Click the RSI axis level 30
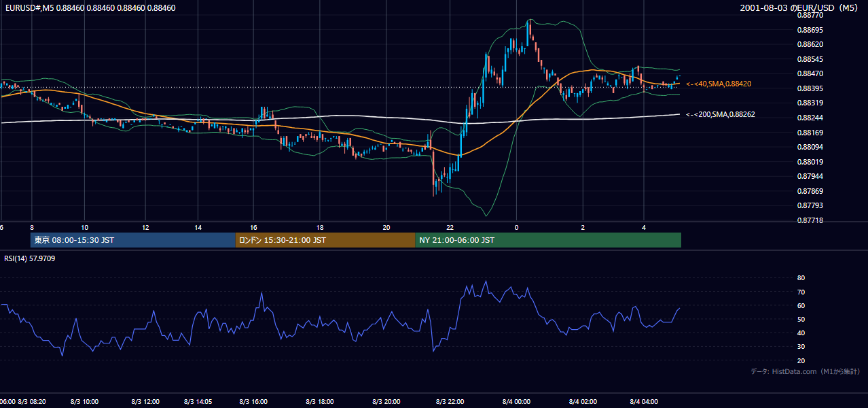The image size is (868, 408). click(x=801, y=347)
